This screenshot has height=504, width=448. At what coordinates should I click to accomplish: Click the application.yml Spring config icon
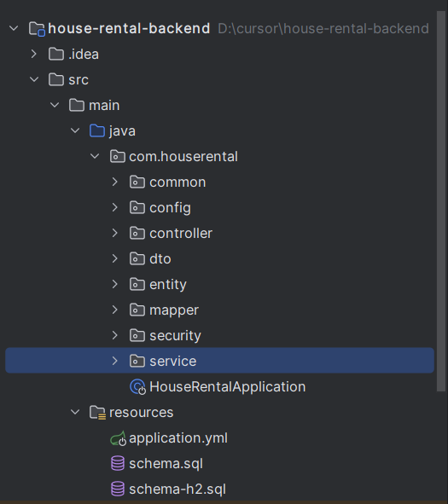(x=118, y=438)
